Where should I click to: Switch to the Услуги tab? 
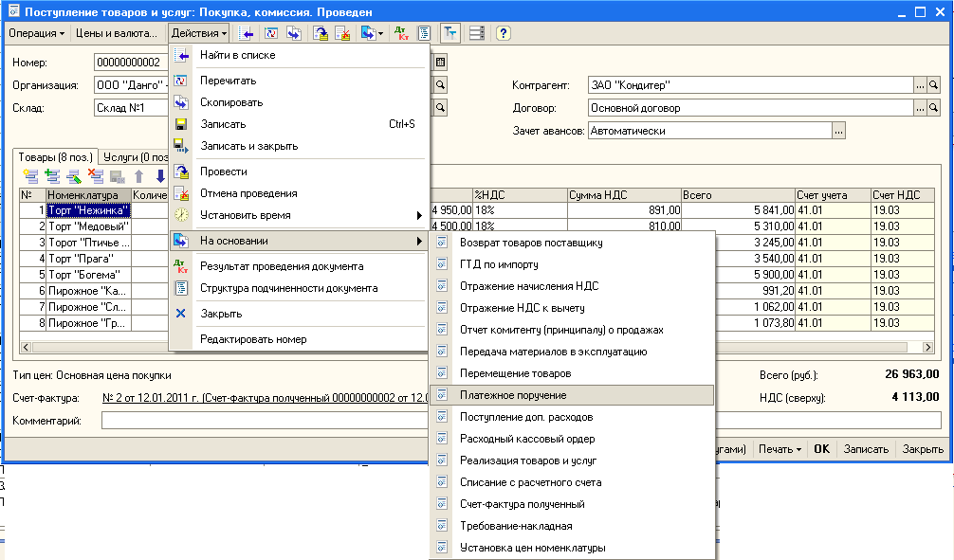click(x=133, y=156)
